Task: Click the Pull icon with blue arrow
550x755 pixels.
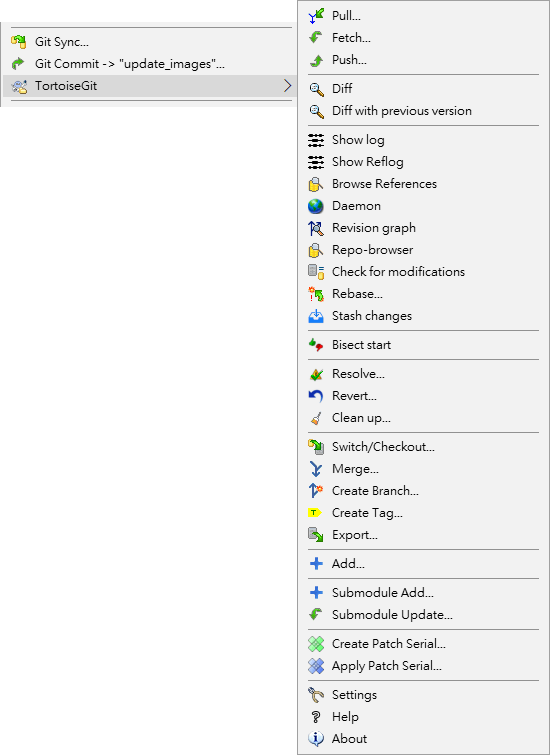Action: click(x=316, y=16)
